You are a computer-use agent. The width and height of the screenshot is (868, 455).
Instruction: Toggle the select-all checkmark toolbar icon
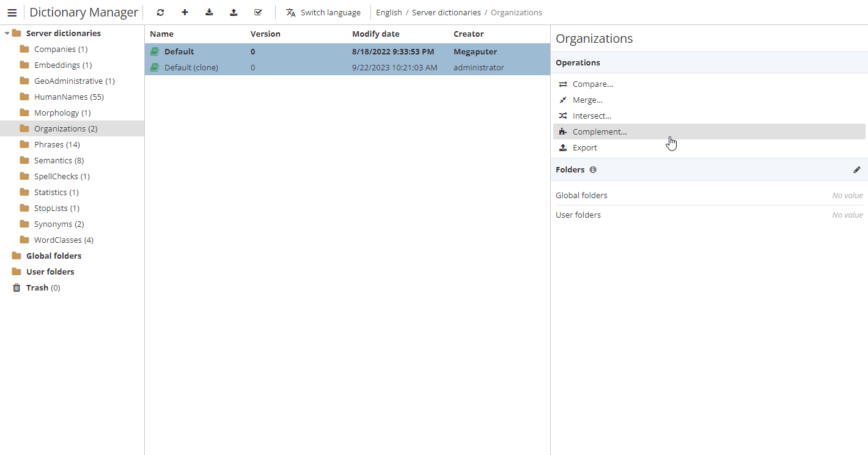pos(258,12)
